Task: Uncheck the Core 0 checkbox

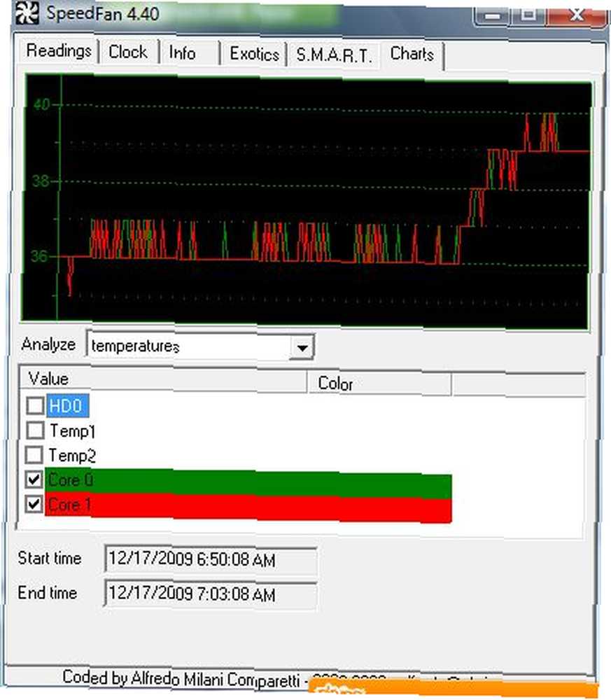Action: [34, 479]
